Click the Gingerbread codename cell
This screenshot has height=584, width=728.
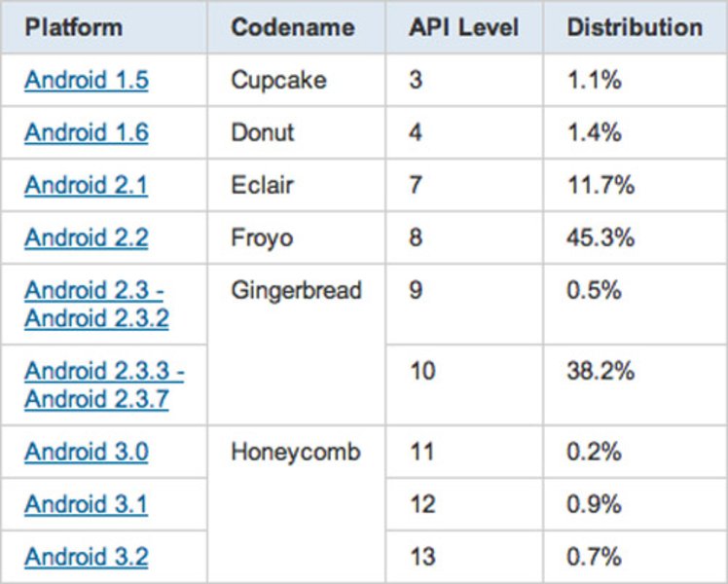(296, 290)
